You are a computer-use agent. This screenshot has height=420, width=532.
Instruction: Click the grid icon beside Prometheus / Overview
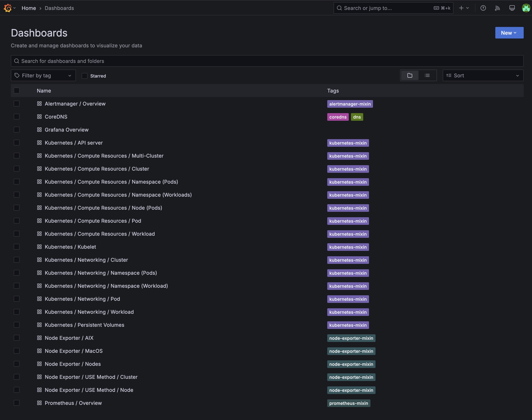coord(40,403)
